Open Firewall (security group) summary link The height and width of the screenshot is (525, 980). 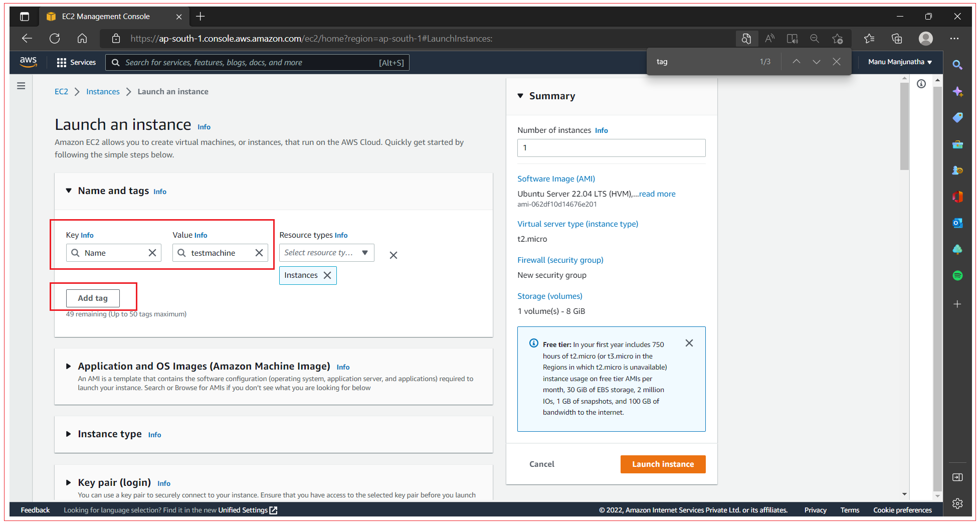[560, 260]
